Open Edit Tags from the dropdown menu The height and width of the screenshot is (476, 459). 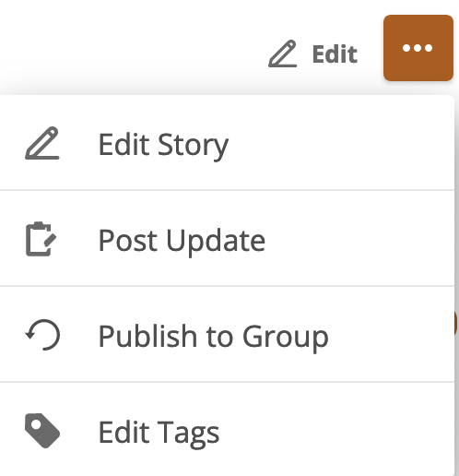pyautogui.click(x=227, y=430)
